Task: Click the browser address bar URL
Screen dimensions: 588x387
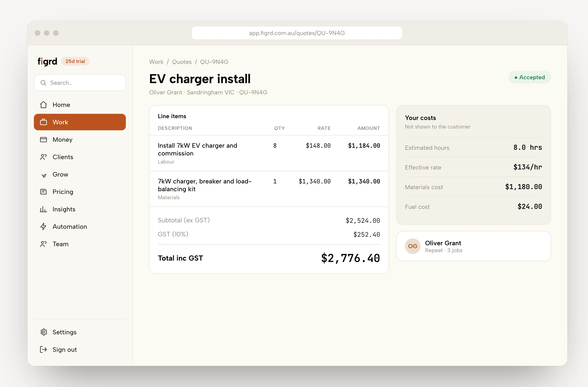Action: [297, 33]
